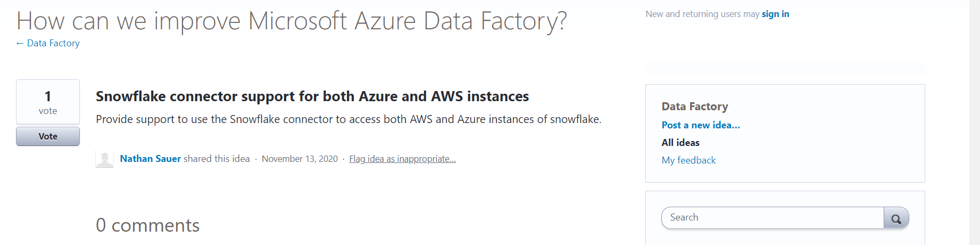Click the 0 comments heading
980x245 pixels.
point(147,225)
